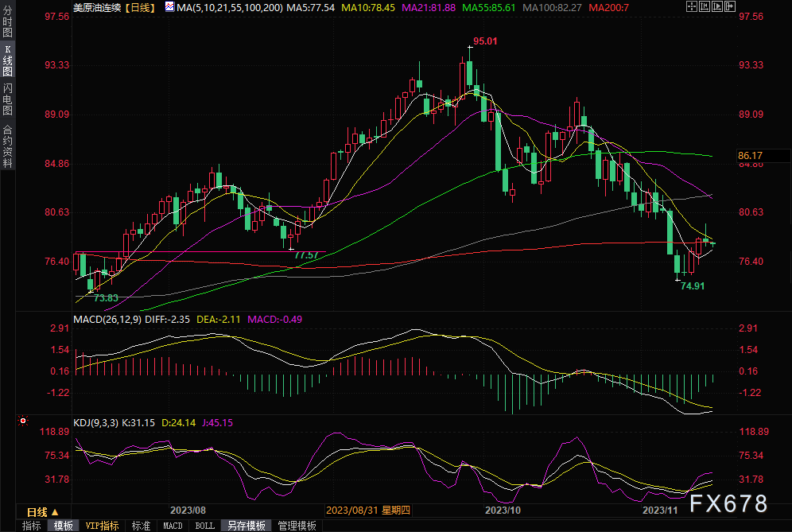Switch to 分时图 in the left sidebar

coord(7,21)
